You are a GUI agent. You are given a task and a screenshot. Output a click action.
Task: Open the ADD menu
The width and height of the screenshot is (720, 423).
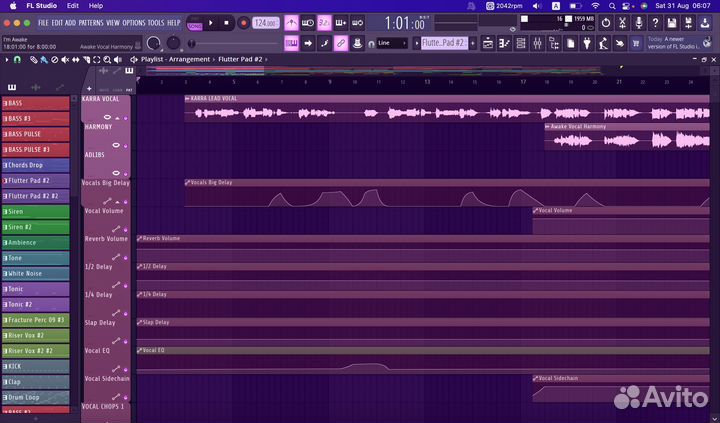70,23
